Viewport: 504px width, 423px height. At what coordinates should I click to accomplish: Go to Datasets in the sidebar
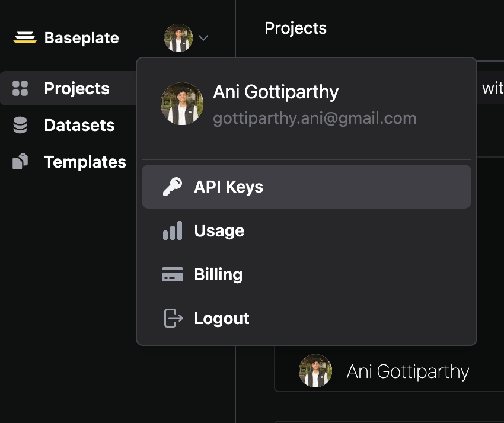pyautogui.click(x=79, y=126)
